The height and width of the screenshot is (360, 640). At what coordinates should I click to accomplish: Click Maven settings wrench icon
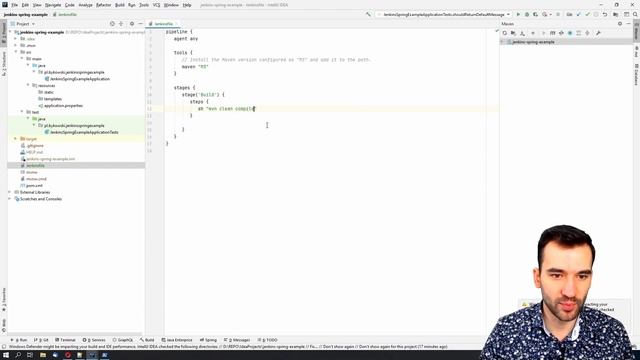pos(598,33)
